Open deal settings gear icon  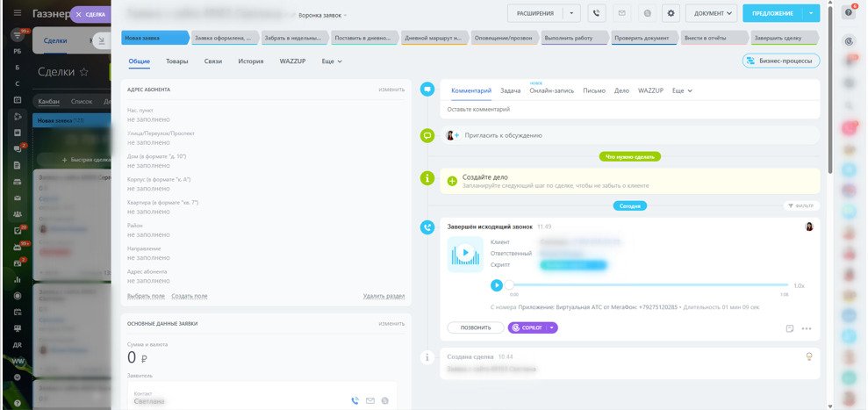[671, 13]
